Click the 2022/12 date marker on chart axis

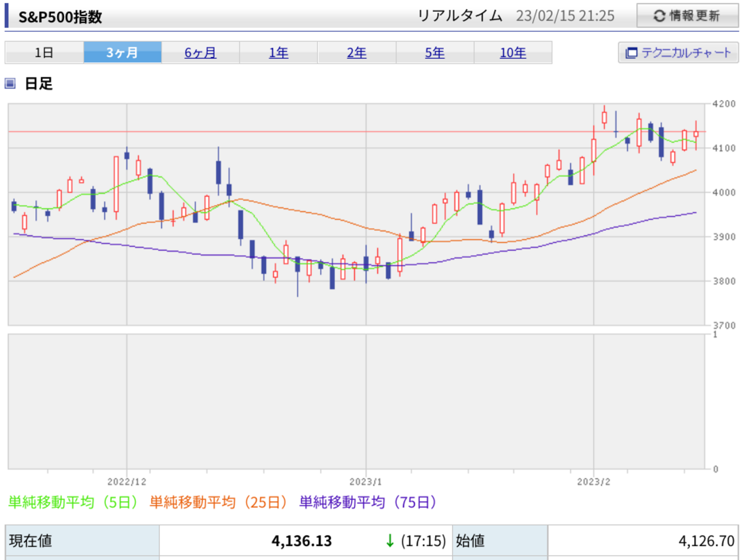tap(127, 482)
